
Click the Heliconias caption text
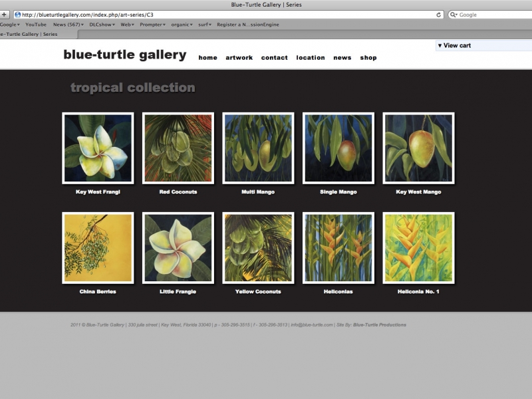[x=338, y=292]
